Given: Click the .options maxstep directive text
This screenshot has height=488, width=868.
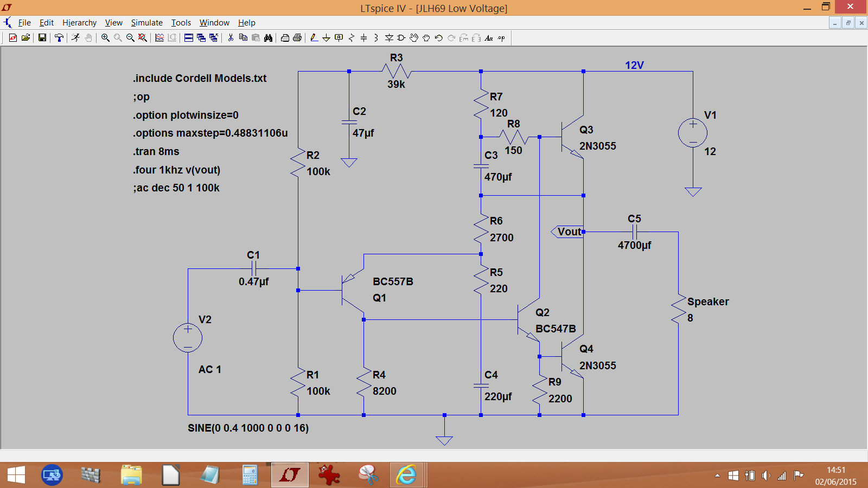Looking at the screenshot, I should (x=210, y=133).
